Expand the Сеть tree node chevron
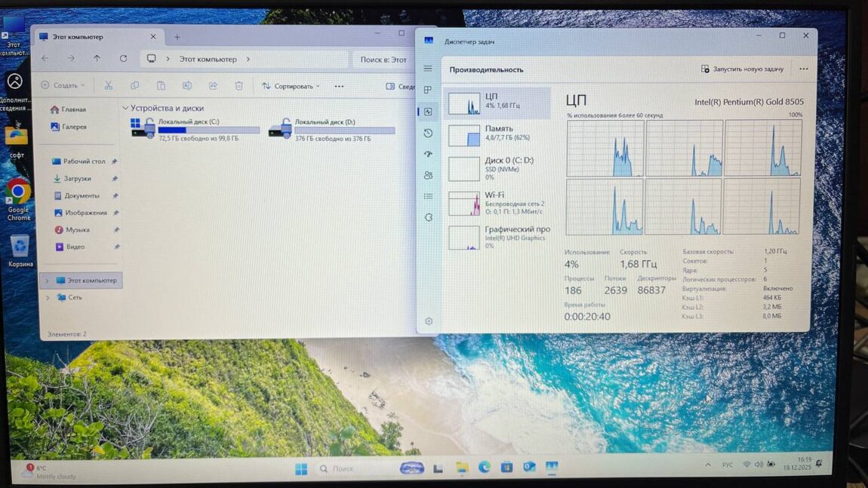Image resolution: width=868 pixels, height=488 pixels. (x=48, y=298)
